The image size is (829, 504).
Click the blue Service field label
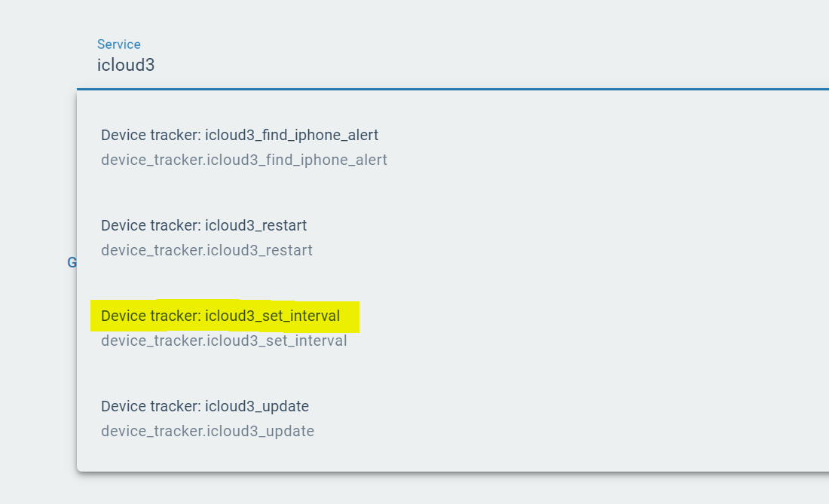[x=118, y=44]
